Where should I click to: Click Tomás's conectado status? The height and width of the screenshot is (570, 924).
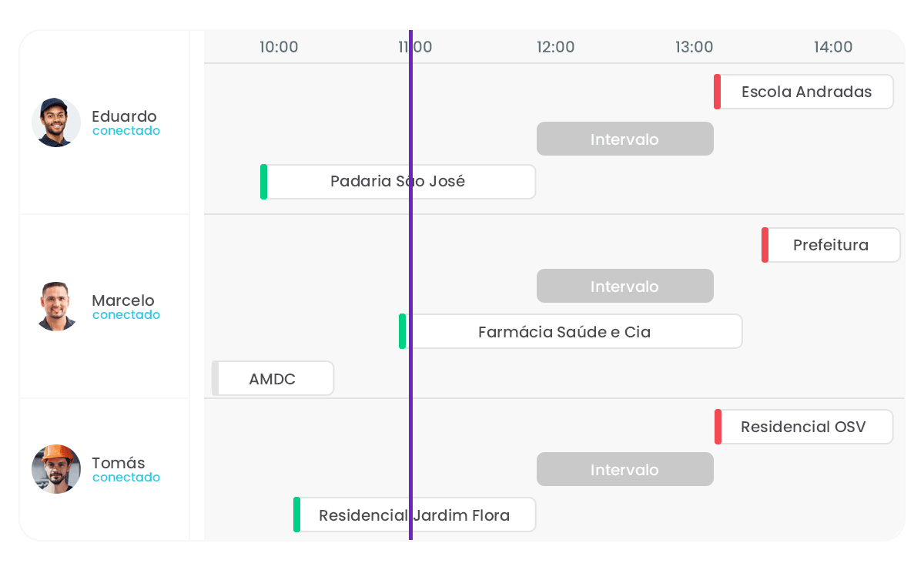coord(126,477)
